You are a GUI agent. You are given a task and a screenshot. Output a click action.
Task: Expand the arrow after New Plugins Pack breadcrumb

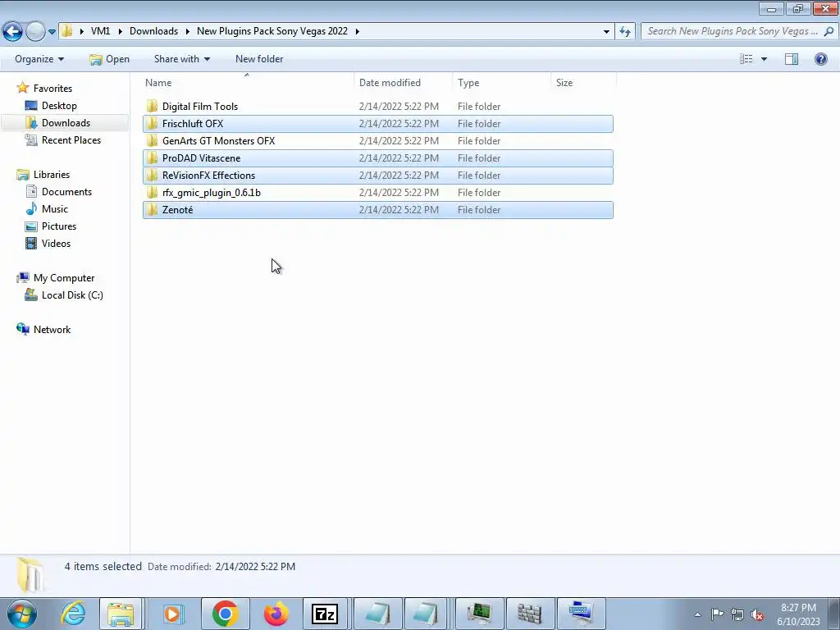[x=358, y=31]
